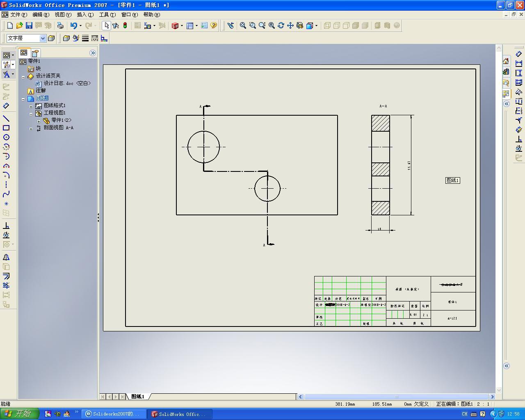
Task: Select the Pan four-arrow tool
Action: [290, 25]
